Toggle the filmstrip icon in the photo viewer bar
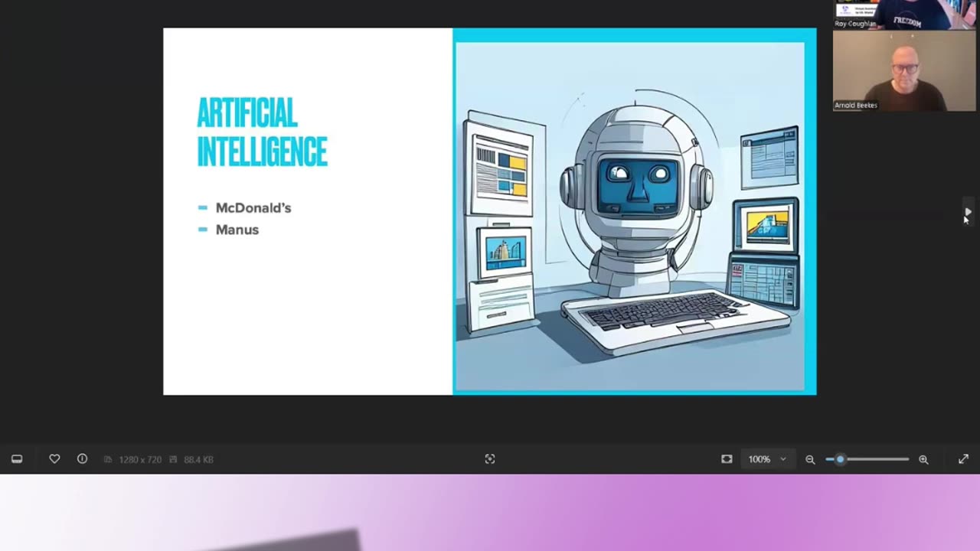This screenshot has width=980, height=551. click(17, 459)
